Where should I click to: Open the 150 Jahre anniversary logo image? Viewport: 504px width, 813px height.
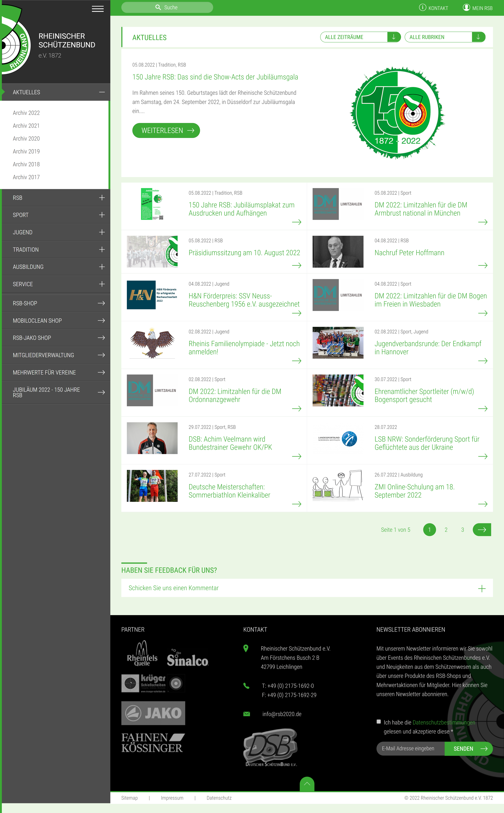coord(397,113)
